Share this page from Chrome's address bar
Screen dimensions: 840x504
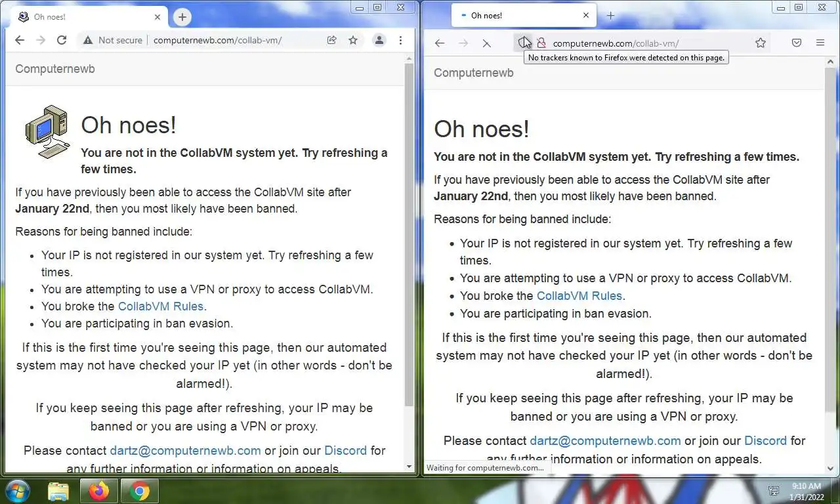(332, 40)
